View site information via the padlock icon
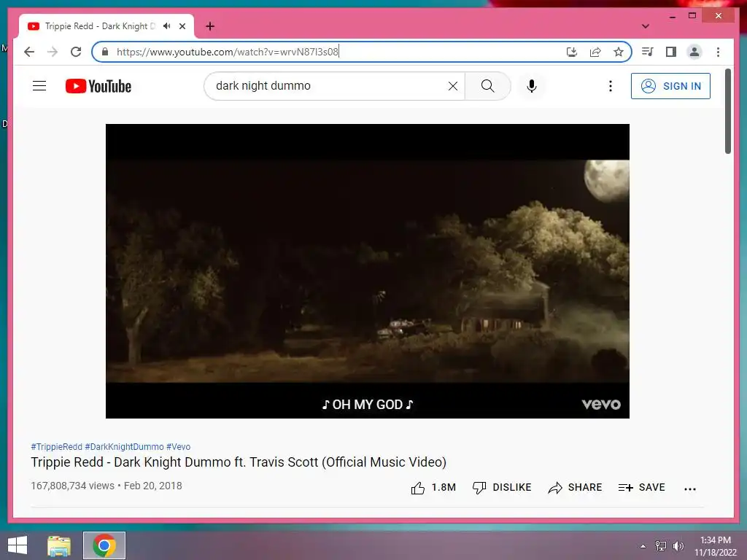747x560 pixels. (x=105, y=52)
